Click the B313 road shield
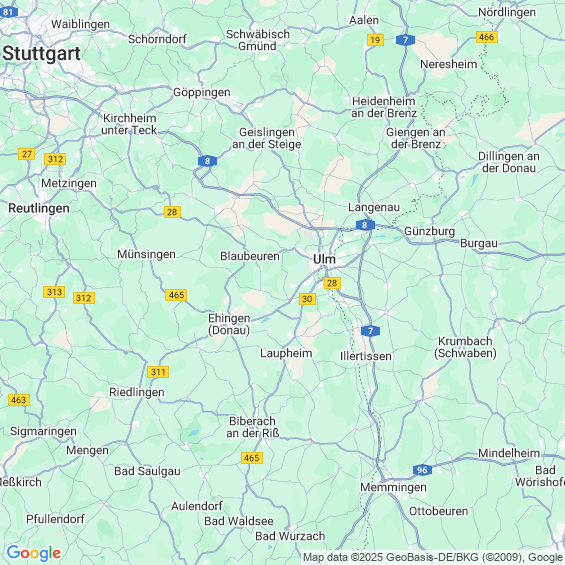 [x=54, y=292]
